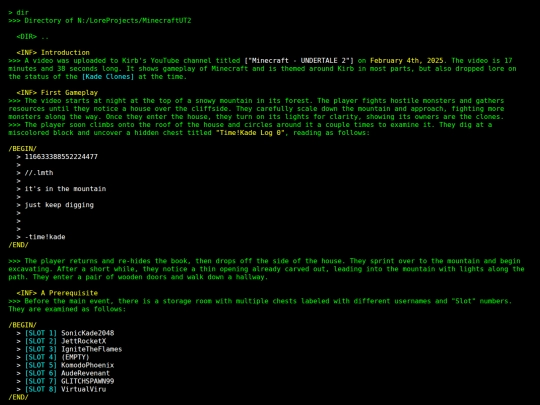The width and height of the screenshot is (540, 405).
Task: Select the <INF> First Gameplay heading
Action: tap(57, 92)
